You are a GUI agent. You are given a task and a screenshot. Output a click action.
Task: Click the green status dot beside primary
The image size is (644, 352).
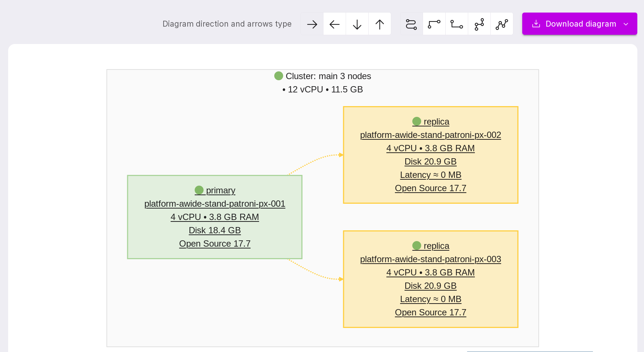(199, 190)
